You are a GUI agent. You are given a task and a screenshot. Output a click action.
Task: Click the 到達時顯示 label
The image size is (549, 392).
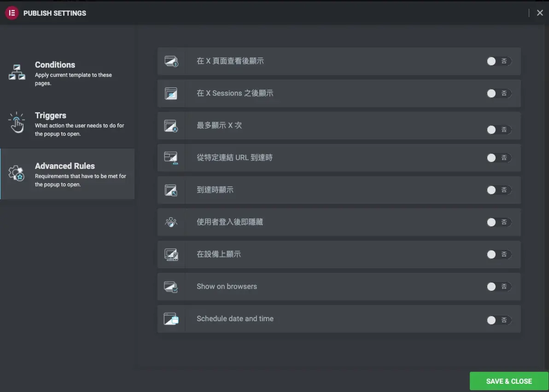[x=215, y=190]
